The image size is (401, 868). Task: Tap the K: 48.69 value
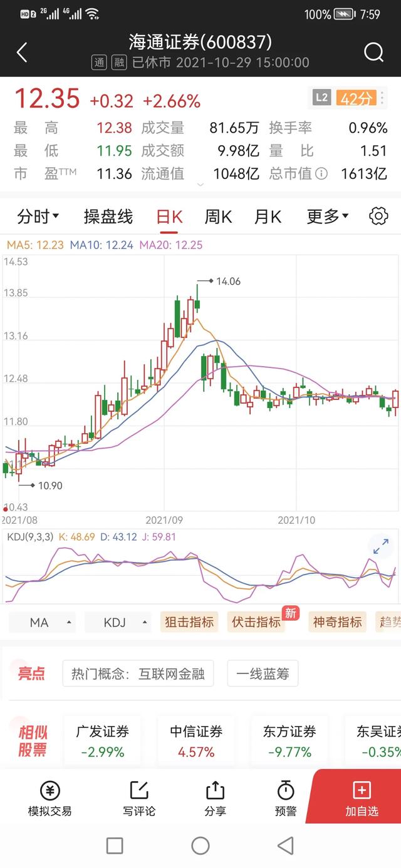tap(76, 536)
